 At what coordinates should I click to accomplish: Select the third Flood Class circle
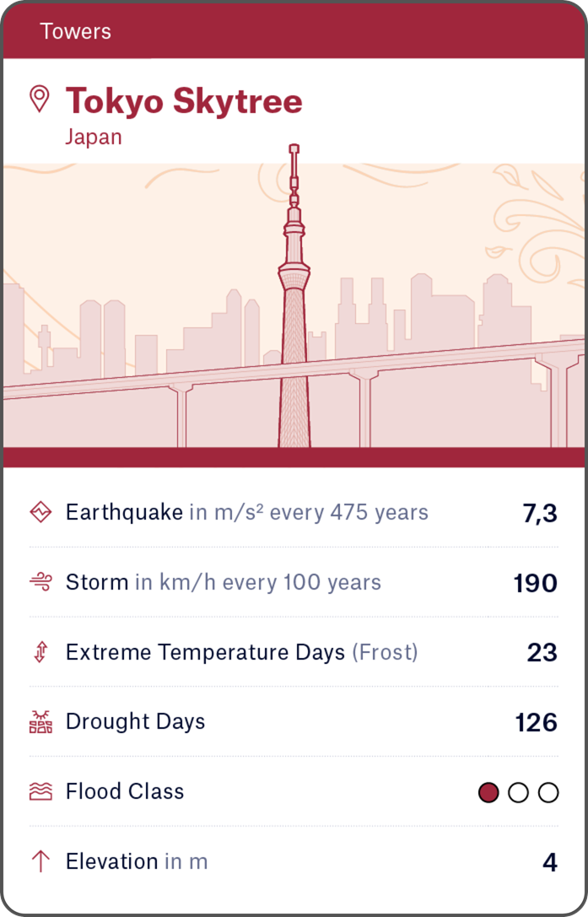(x=548, y=792)
